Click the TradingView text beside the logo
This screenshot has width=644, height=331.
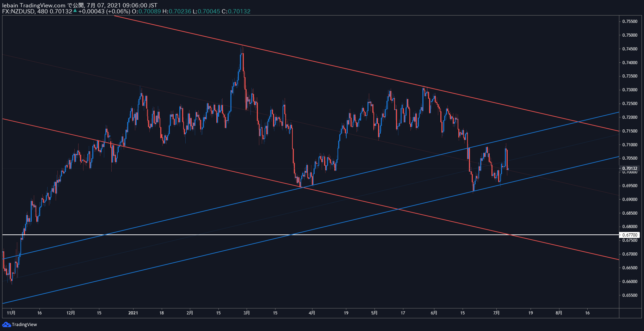[x=24, y=324]
